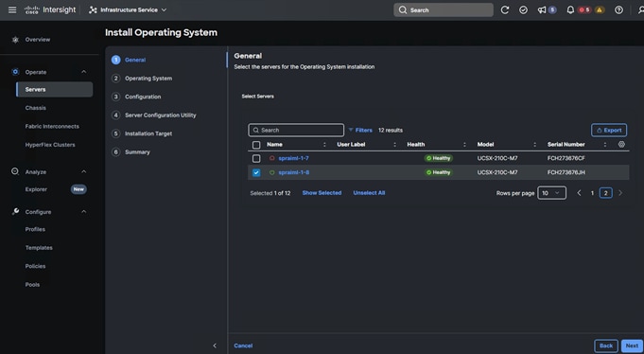The width and height of the screenshot is (644, 354).
Task: Select wizard step 5 Installation Target
Action: 142,133
